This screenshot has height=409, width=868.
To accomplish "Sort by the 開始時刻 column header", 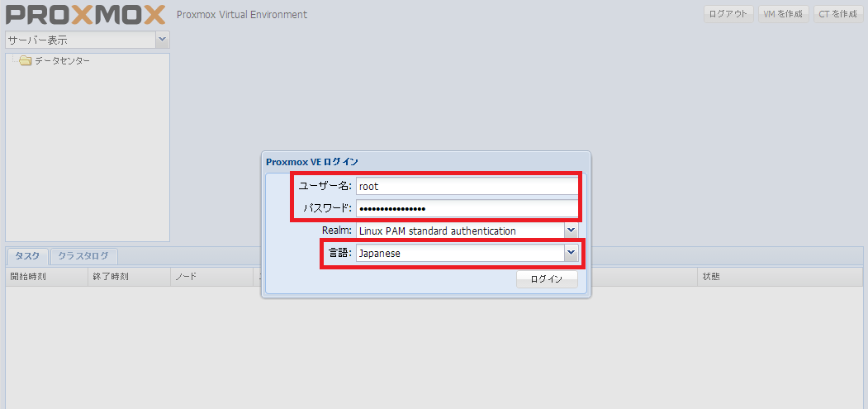I will [x=28, y=277].
